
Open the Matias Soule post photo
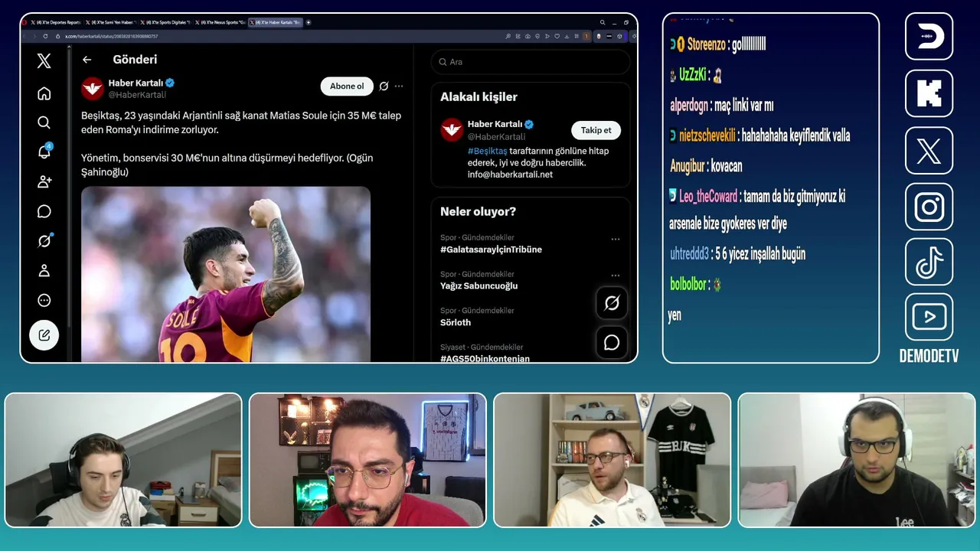[226, 274]
